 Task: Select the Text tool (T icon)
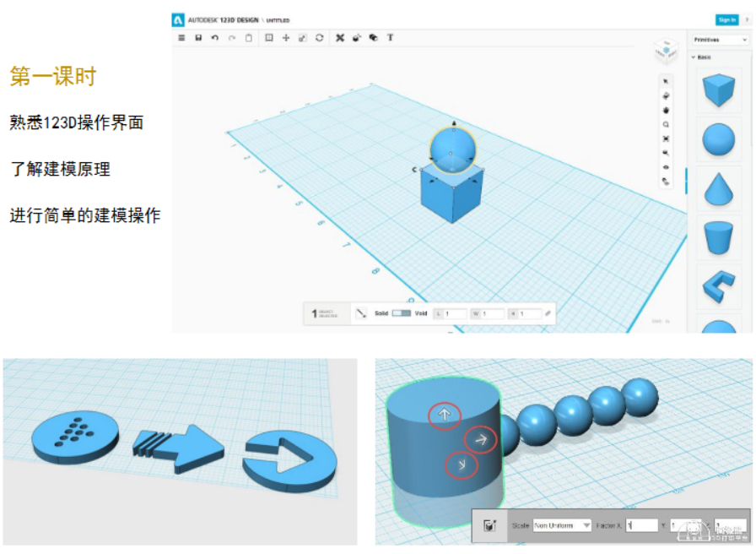tap(390, 38)
